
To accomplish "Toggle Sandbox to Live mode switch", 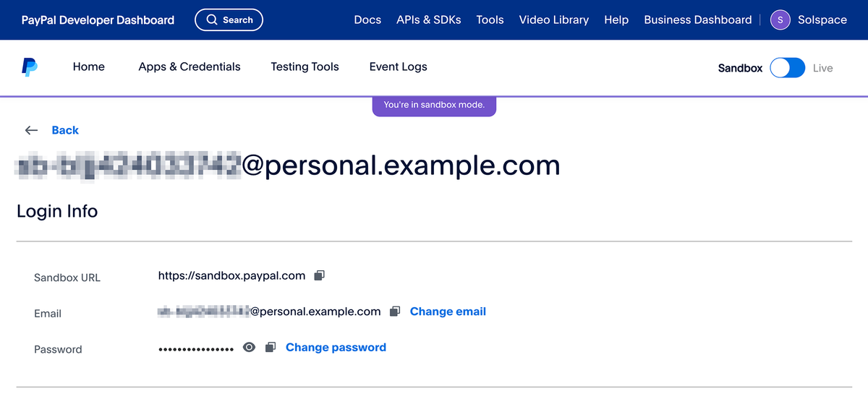I will point(787,68).
